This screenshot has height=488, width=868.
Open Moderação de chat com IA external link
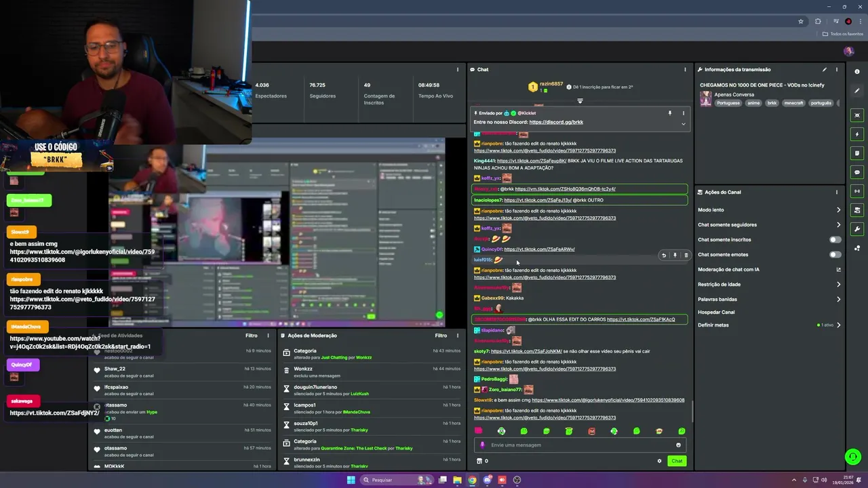(x=838, y=269)
